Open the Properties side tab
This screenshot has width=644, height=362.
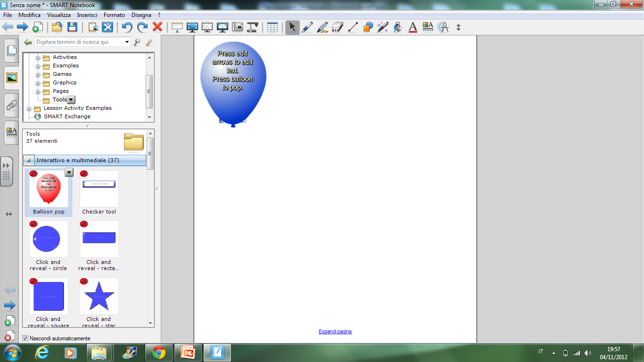point(11,132)
